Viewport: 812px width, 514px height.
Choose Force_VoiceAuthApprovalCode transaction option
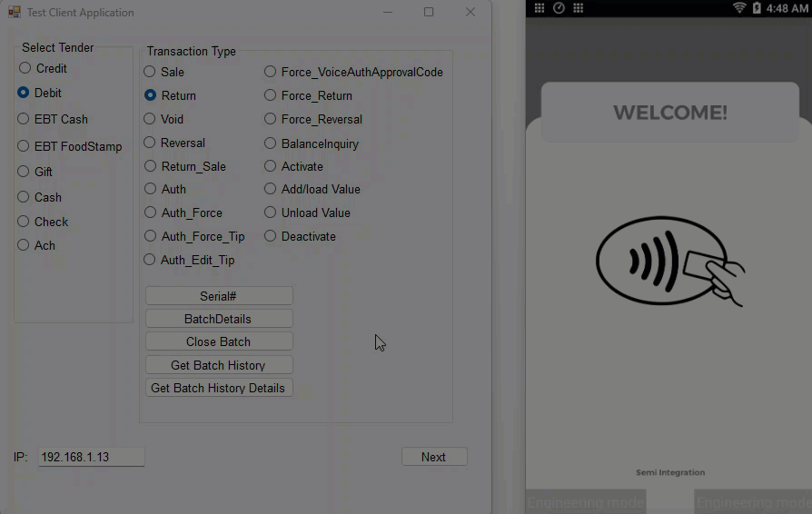271,72
